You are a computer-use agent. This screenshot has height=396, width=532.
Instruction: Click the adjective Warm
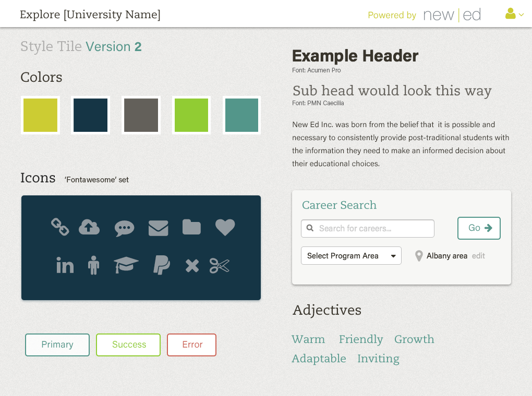point(308,339)
